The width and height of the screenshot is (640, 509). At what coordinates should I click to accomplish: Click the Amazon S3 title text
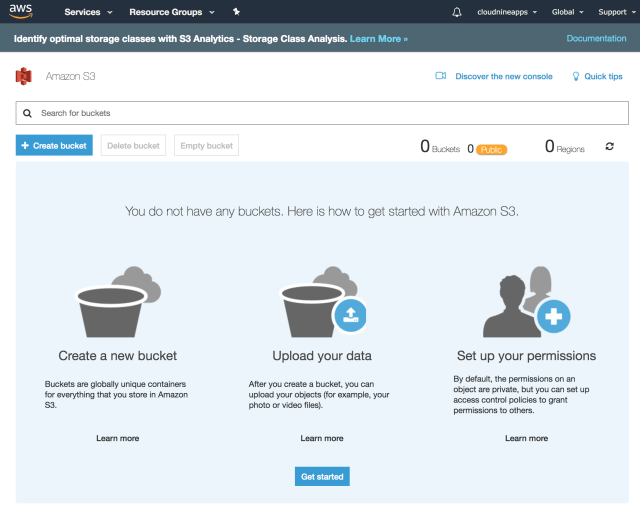(x=70, y=76)
